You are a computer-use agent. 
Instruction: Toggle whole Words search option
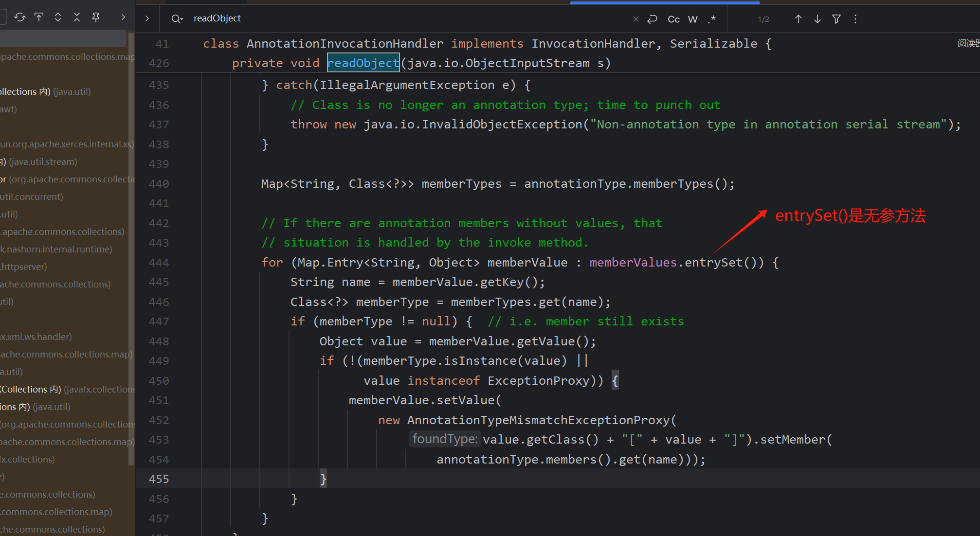692,19
